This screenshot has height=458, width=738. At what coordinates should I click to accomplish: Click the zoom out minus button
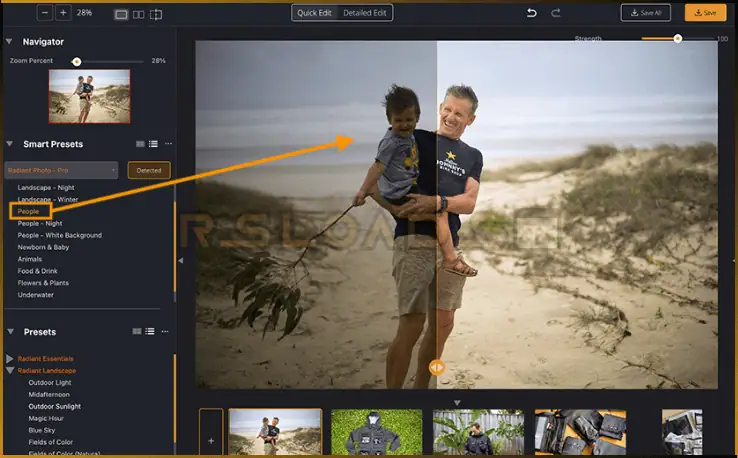[45, 13]
